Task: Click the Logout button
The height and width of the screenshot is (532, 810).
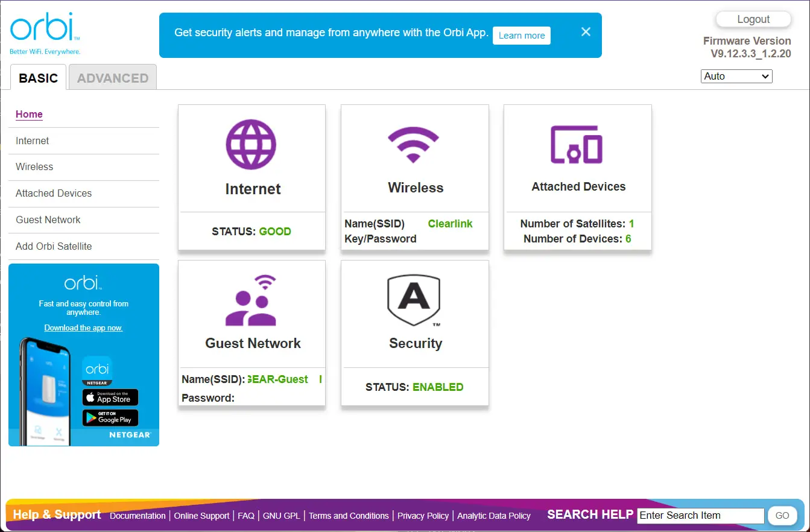Action: point(753,19)
